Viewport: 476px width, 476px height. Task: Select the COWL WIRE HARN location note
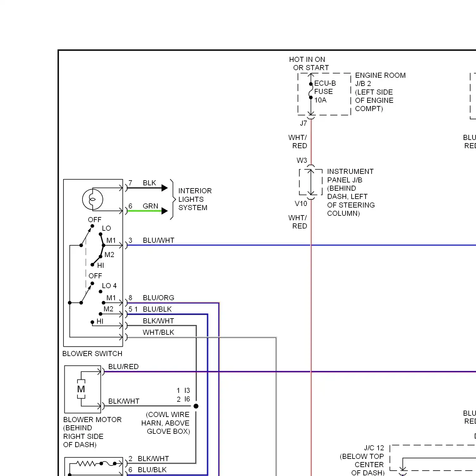point(166,423)
